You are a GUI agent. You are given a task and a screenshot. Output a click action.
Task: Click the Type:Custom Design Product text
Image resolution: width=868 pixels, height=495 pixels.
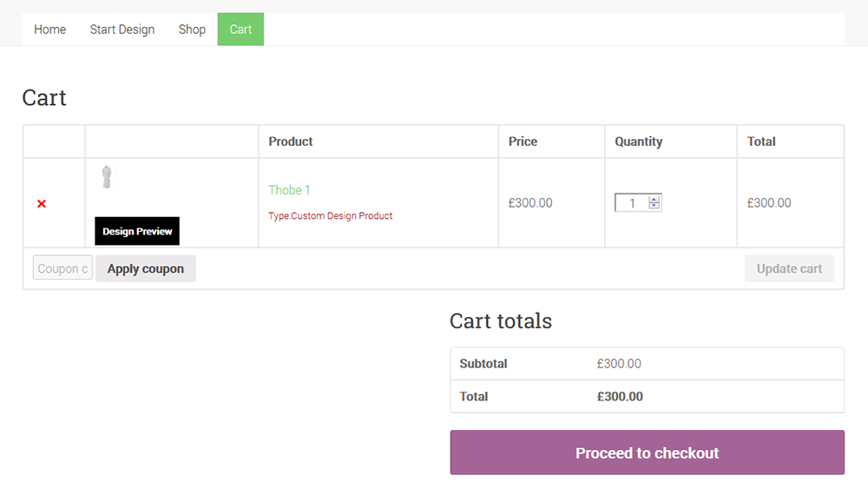pos(331,216)
